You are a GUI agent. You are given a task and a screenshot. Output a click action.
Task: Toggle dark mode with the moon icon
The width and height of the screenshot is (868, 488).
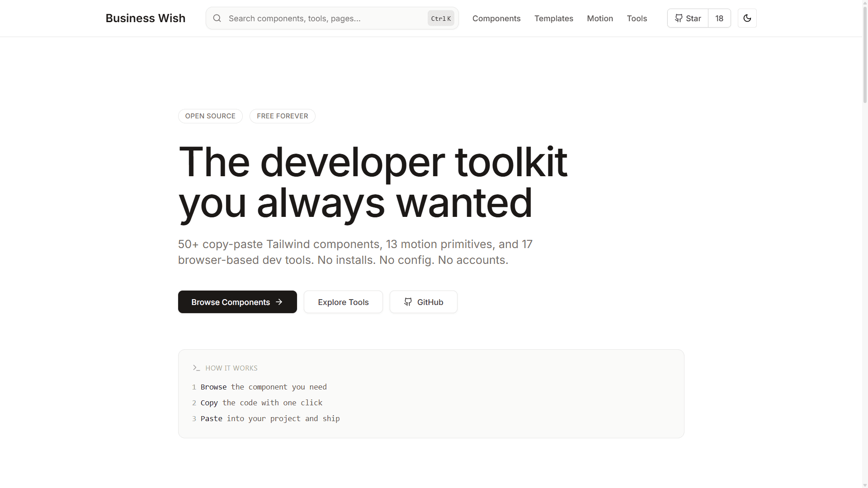pos(747,18)
